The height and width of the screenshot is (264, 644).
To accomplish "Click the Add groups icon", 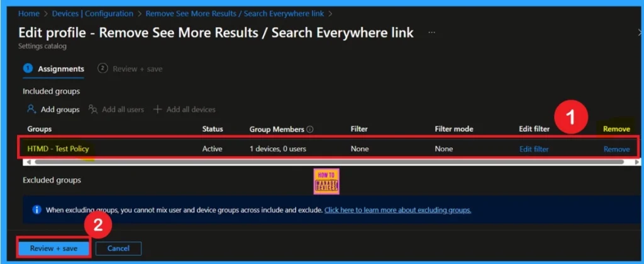I will 31,110.
